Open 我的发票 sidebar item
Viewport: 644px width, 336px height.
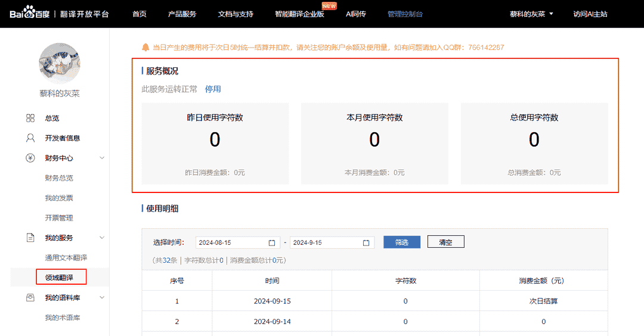58,198
